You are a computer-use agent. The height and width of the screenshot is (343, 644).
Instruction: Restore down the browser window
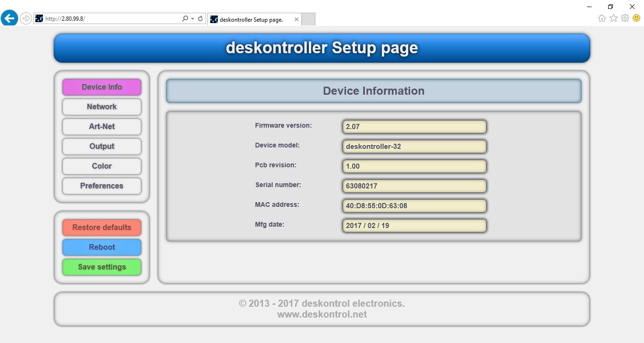click(611, 7)
